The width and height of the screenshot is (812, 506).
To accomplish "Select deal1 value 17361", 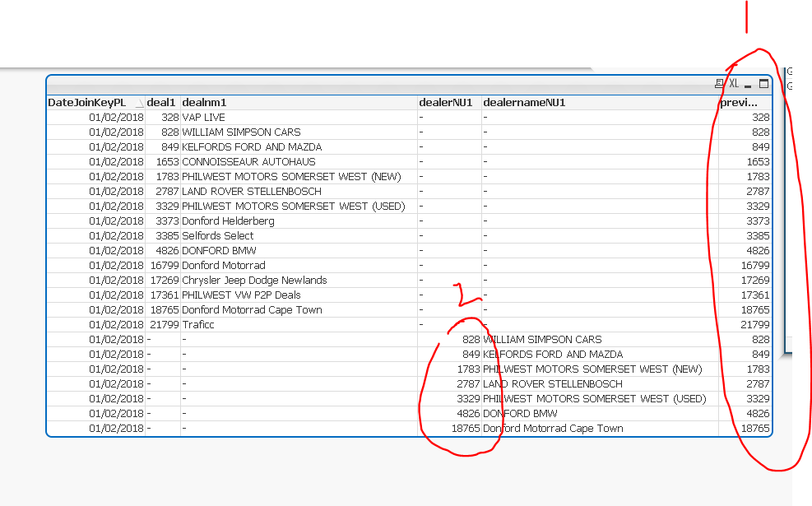I will tap(165, 295).
